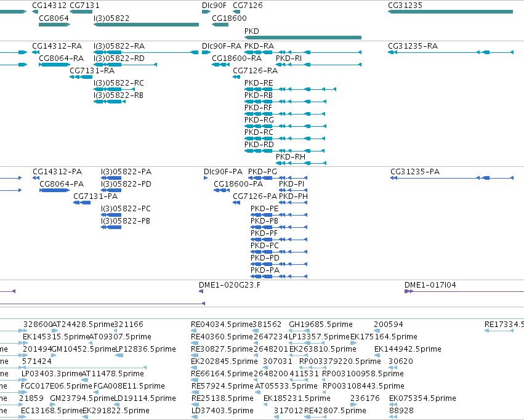The width and height of the screenshot is (524, 420).
Task: Click the PKD-PH protein label
Action: click(x=293, y=196)
